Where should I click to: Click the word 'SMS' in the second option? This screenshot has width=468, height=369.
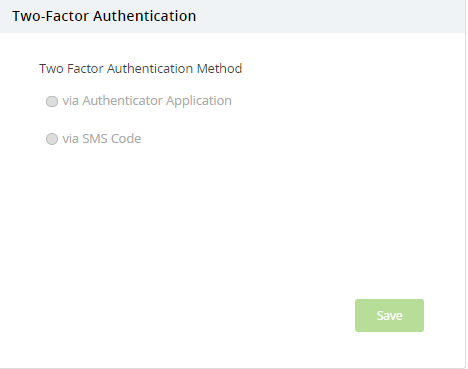[x=95, y=139]
